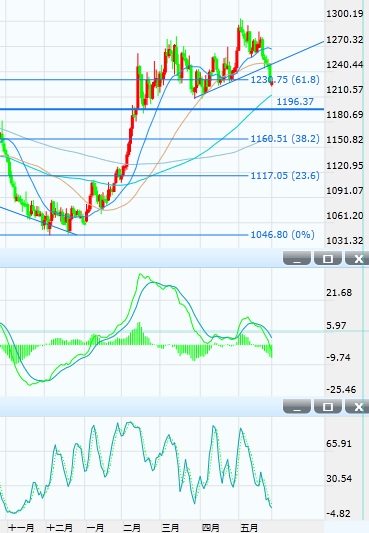Click the 五月 date axis label
Screen dimensions: 369x533
[x=249, y=528]
